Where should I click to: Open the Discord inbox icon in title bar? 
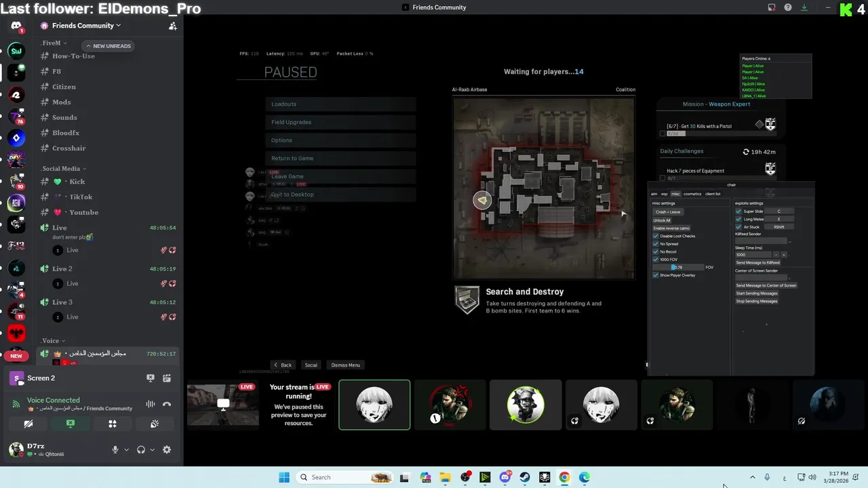(x=772, y=7)
